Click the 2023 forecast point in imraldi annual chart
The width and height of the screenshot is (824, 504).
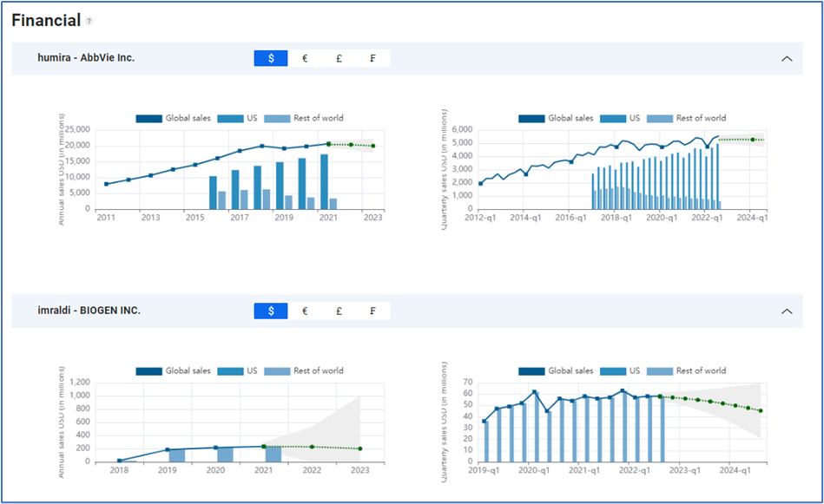coord(360,448)
